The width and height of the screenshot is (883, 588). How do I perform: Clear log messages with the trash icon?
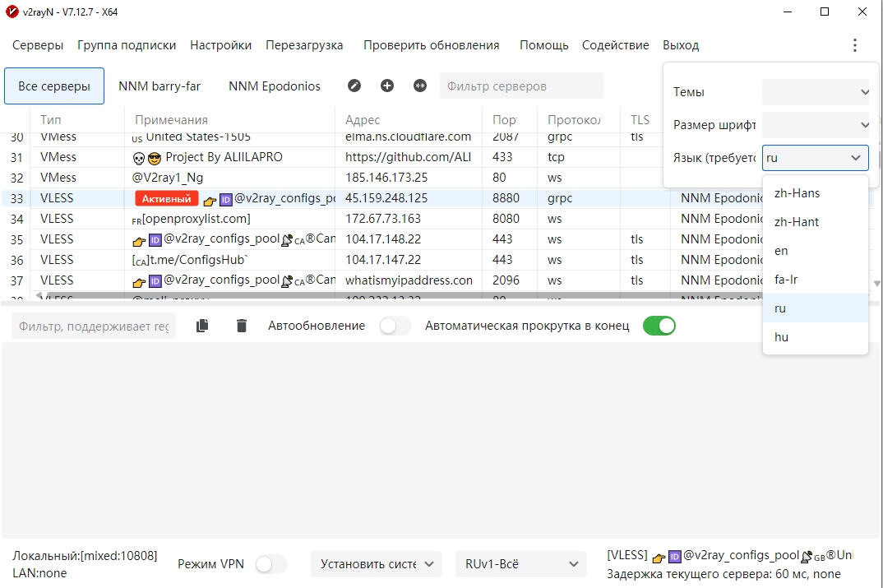coord(242,326)
